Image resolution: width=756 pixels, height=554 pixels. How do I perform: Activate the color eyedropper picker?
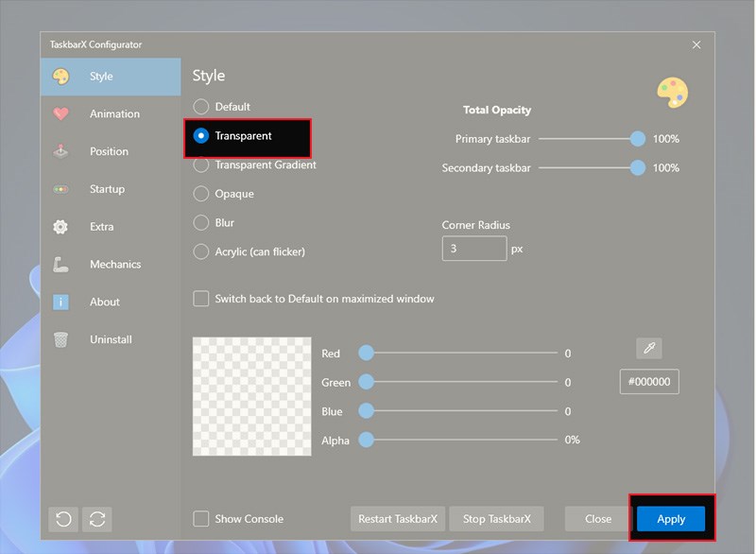pyautogui.click(x=649, y=348)
